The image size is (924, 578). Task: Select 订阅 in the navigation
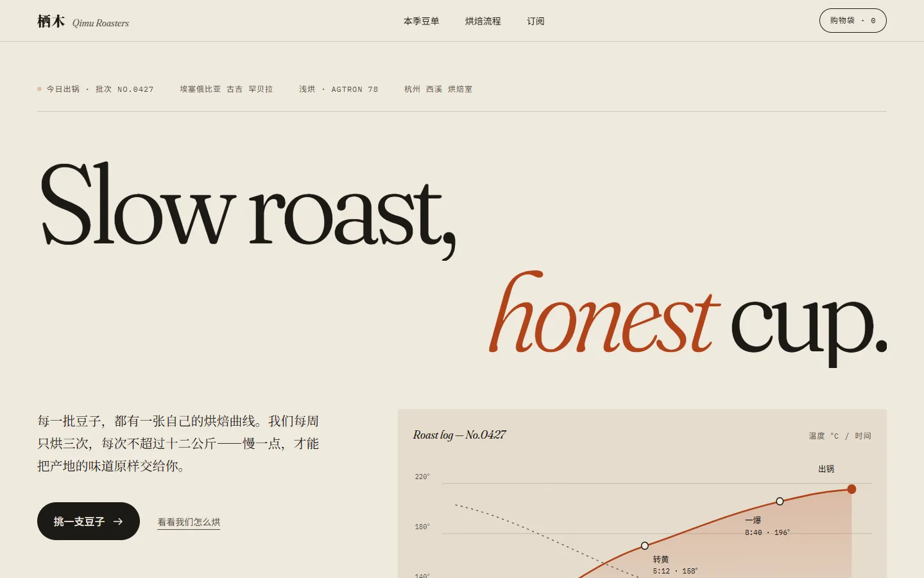coord(536,21)
